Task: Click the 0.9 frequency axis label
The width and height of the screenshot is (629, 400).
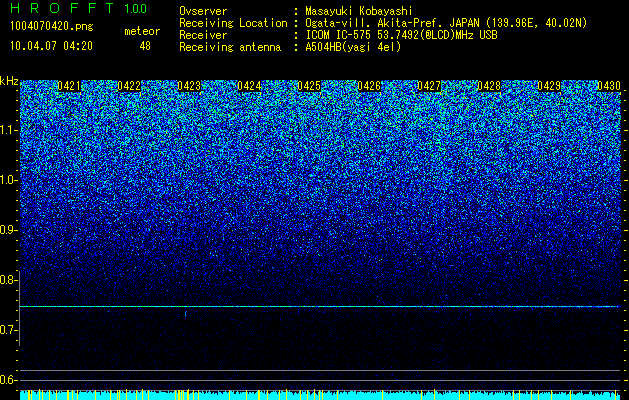Action: [x=8, y=230]
